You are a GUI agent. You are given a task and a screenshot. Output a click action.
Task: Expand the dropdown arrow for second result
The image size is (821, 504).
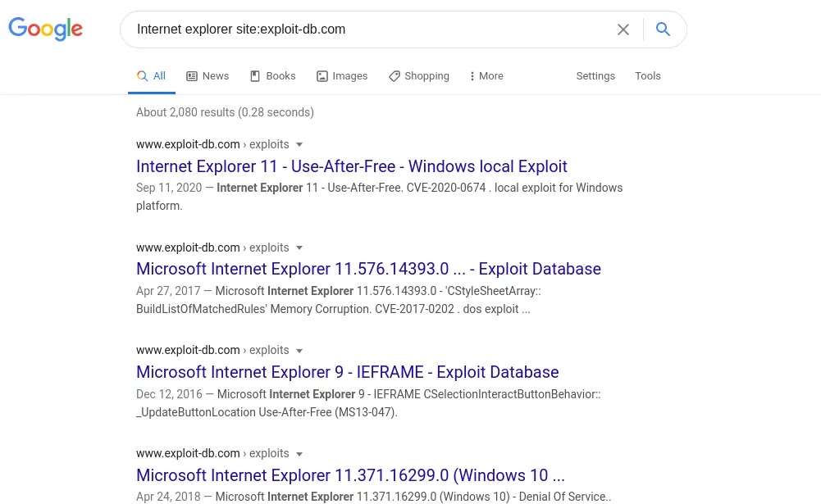coord(299,247)
